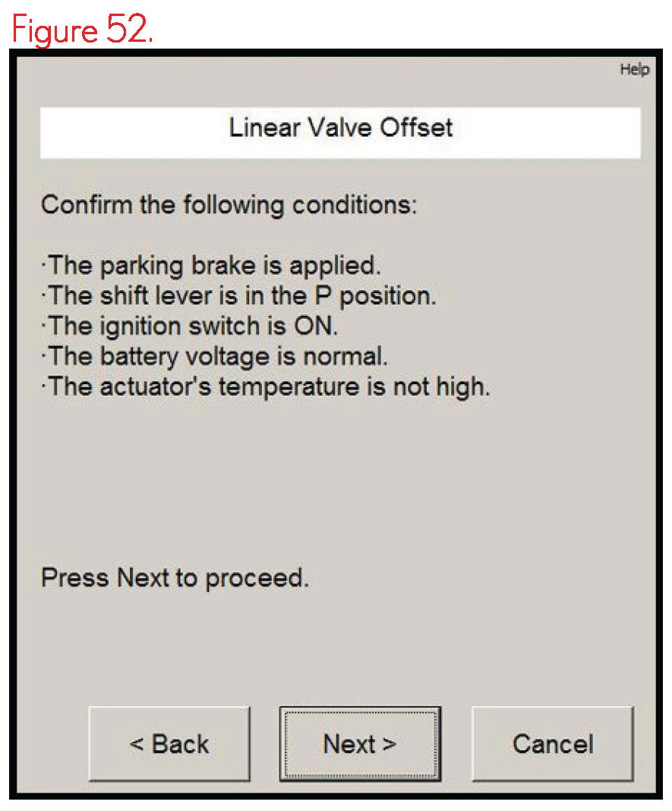Select the actuator's temperature condition line

pyautogui.click(x=265, y=387)
